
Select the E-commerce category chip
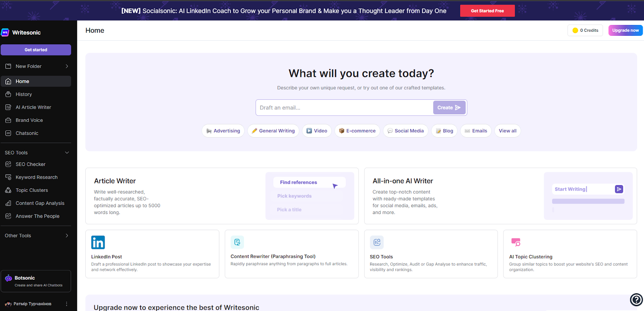pyautogui.click(x=357, y=131)
